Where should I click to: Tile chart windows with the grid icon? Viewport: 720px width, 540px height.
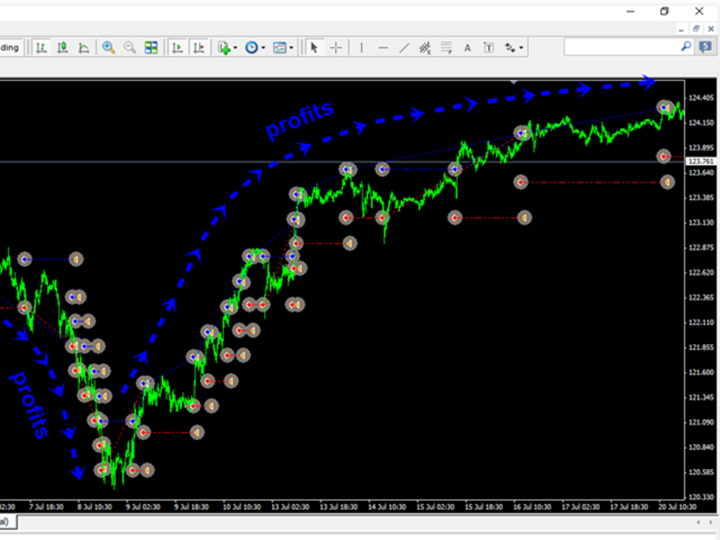(151, 47)
